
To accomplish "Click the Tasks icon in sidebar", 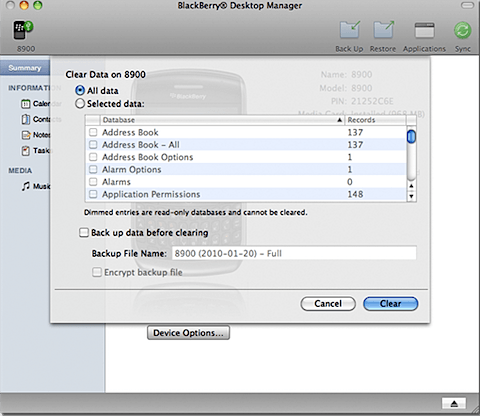I will (x=26, y=151).
